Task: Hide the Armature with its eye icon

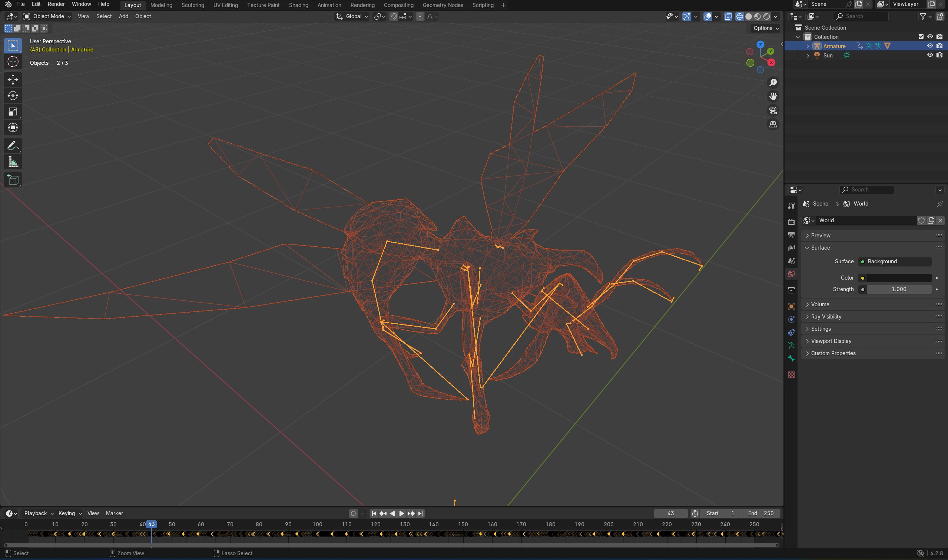Action: pyautogui.click(x=930, y=46)
